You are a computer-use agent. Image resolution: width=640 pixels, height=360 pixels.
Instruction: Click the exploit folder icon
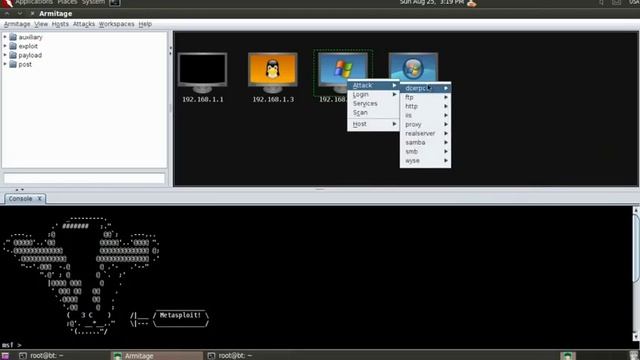coord(13,46)
